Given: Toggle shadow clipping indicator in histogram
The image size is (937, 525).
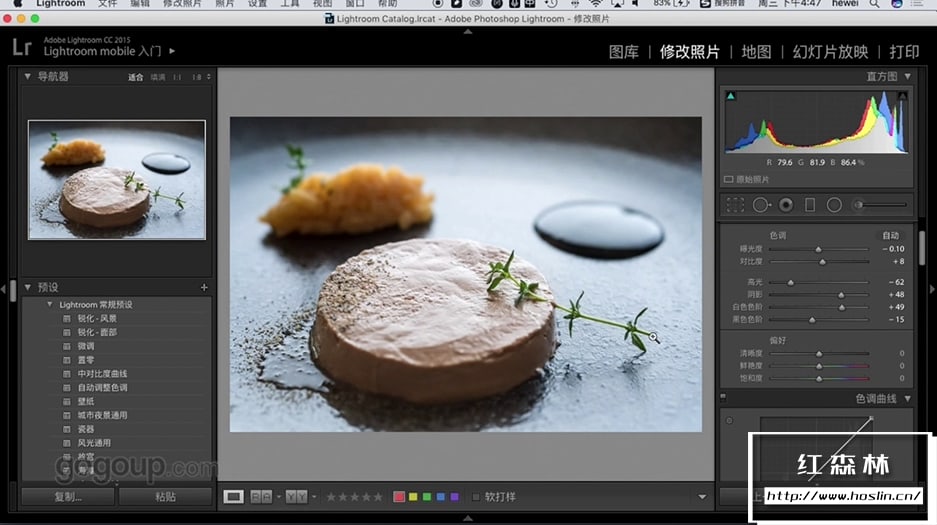Looking at the screenshot, I should (730, 96).
